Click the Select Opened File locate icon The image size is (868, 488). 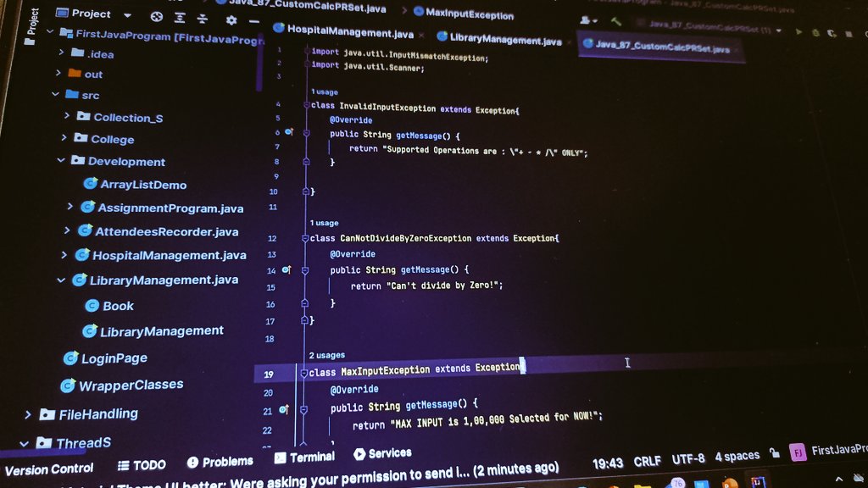point(157,17)
